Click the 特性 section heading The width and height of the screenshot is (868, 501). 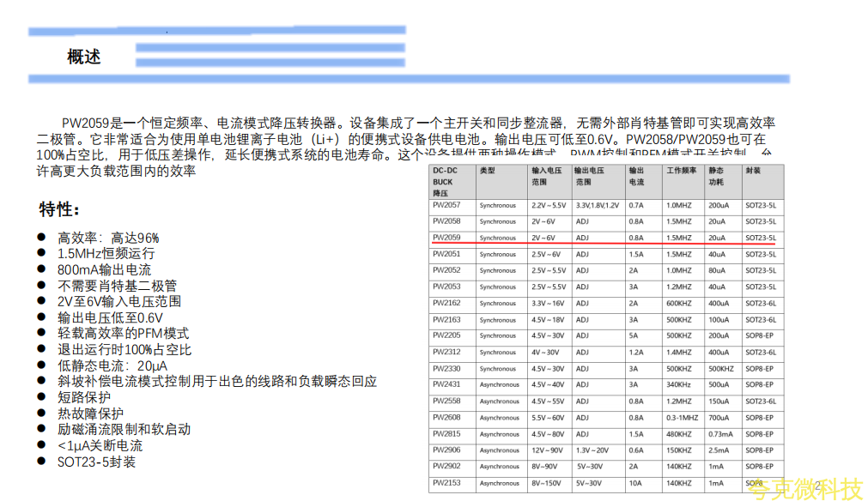59,210
